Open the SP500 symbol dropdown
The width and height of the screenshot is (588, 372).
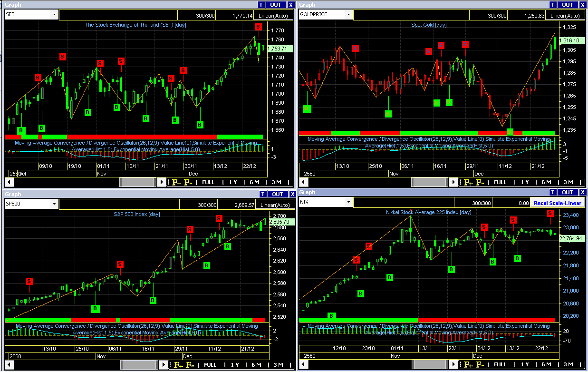[54, 204]
